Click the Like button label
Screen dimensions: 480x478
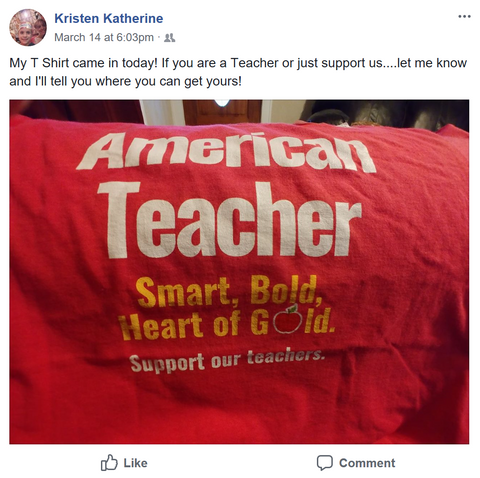pos(135,463)
